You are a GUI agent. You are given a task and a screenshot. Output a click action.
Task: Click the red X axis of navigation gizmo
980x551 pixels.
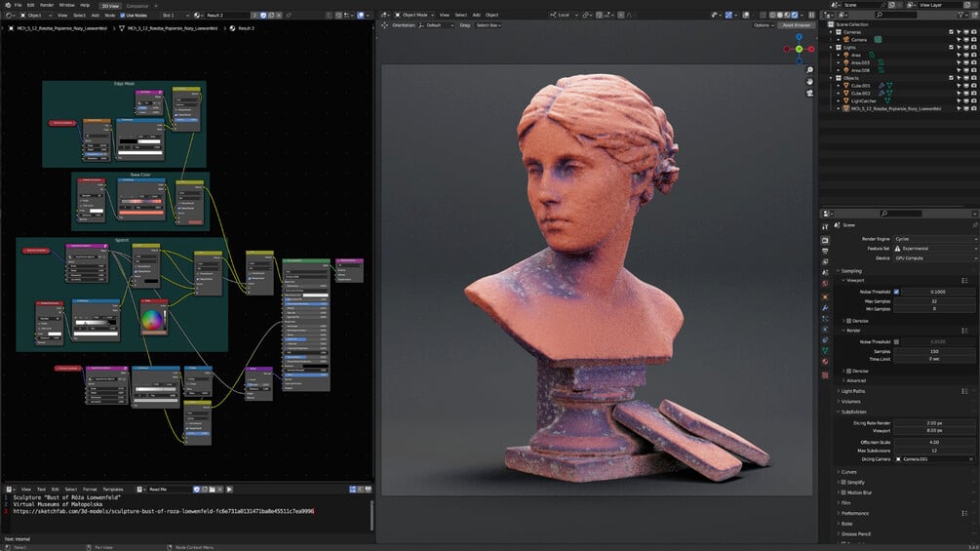811,49
